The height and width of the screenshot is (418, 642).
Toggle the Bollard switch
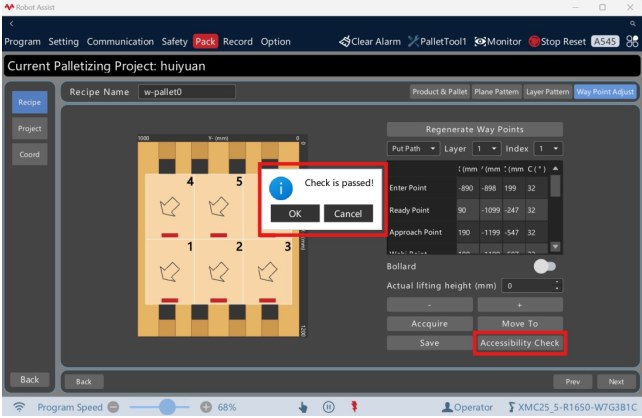click(x=545, y=267)
